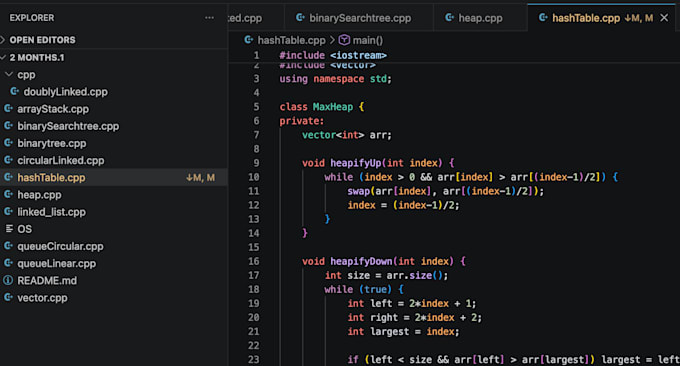The height and width of the screenshot is (366, 680).
Task: Click on 'int left = 2*index + 1;' line
Action: 412,304
